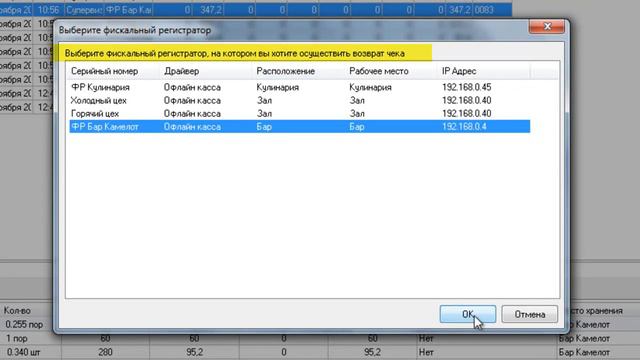Confirm the selection with the OK button

tap(468, 314)
